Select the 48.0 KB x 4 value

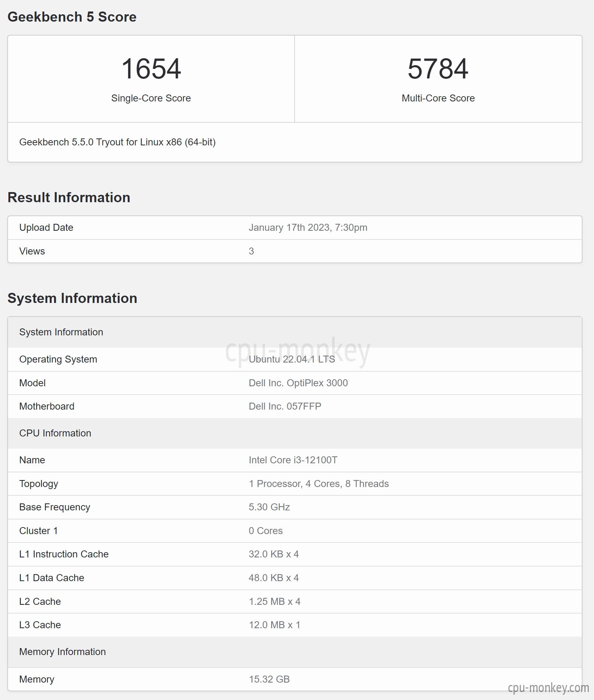tap(274, 578)
